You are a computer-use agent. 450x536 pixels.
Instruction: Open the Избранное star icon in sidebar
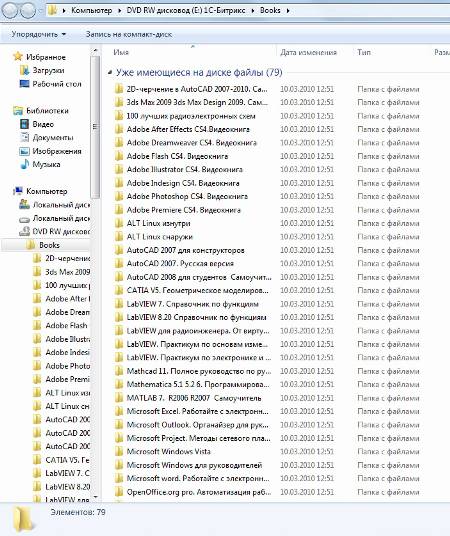pyautogui.click(x=18, y=56)
